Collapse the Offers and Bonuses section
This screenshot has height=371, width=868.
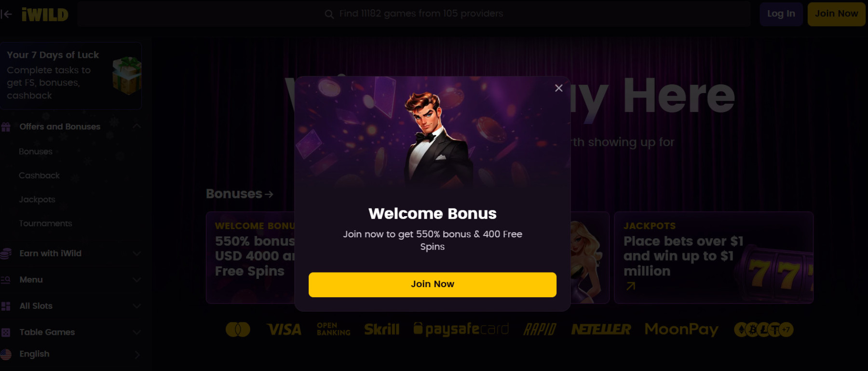tap(137, 126)
